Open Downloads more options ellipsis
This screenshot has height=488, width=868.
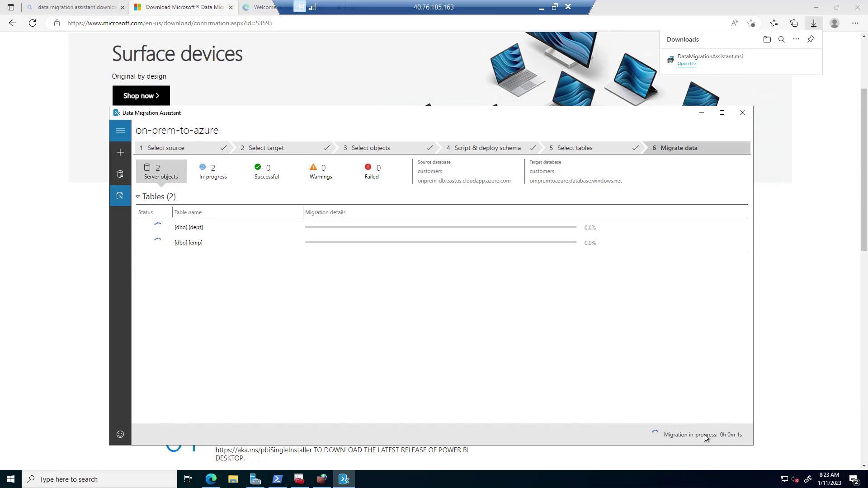click(x=796, y=39)
